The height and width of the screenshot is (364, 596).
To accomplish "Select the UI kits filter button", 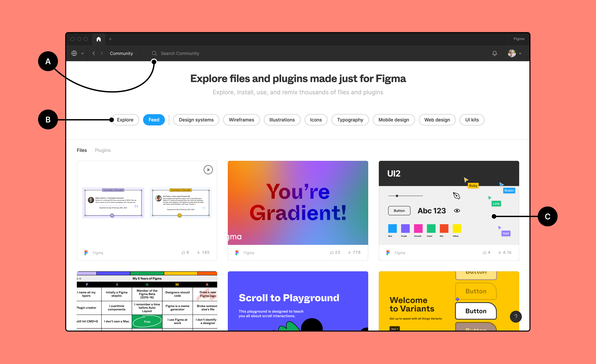I will pos(471,119).
